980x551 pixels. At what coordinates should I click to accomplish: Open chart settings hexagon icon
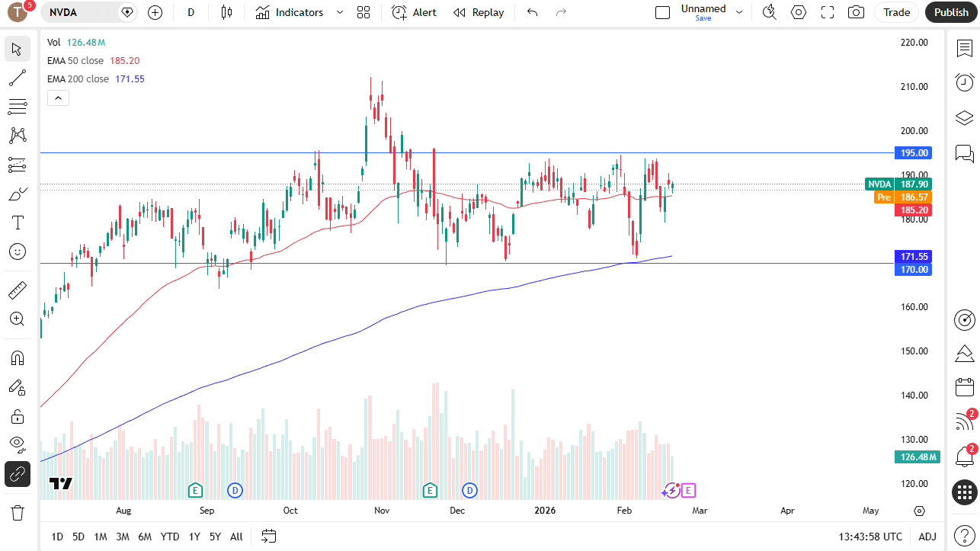click(x=799, y=12)
